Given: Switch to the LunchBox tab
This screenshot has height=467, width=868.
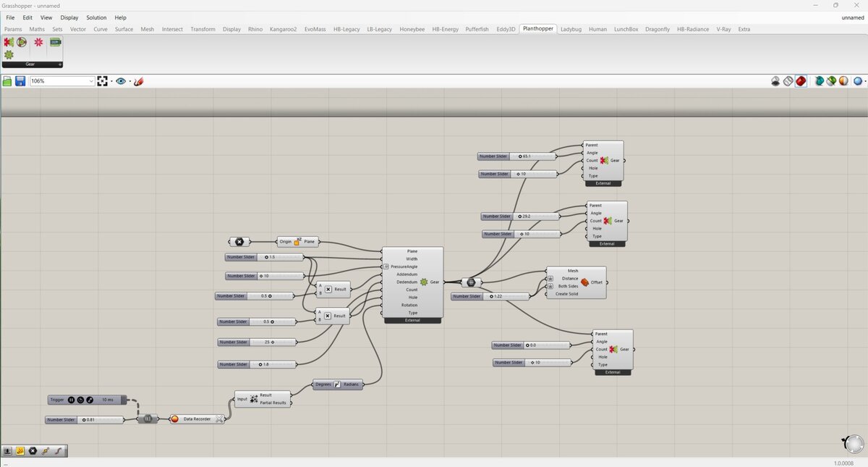Looking at the screenshot, I should pyautogui.click(x=626, y=29).
